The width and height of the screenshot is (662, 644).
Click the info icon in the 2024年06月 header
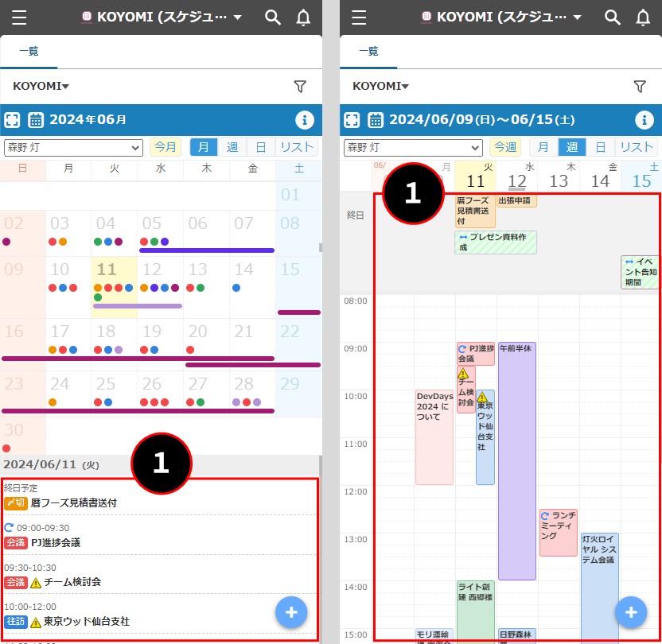(x=304, y=120)
